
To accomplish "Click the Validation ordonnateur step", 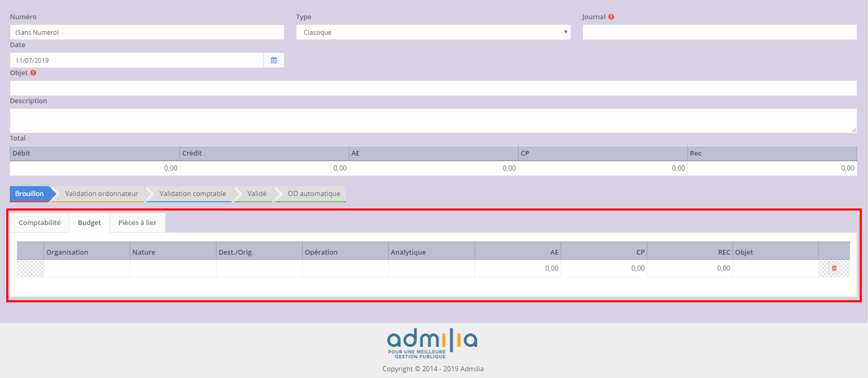I will 101,193.
